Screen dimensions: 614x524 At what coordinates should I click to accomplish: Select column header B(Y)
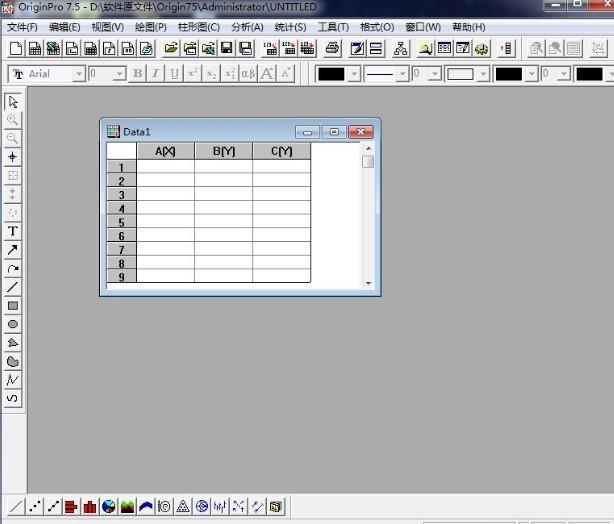[x=224, y=151]
